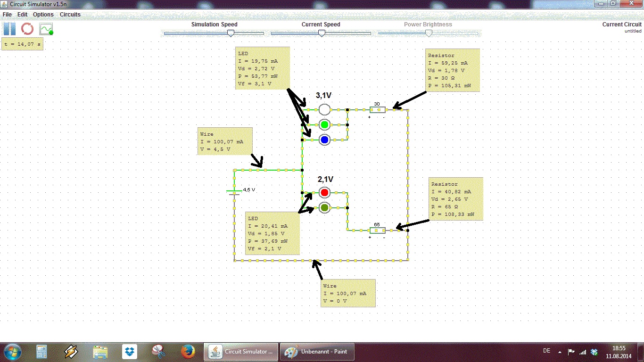Open the Winamp lightning bolt taskbar icon
644x362 pixels.
pos(71,352)
